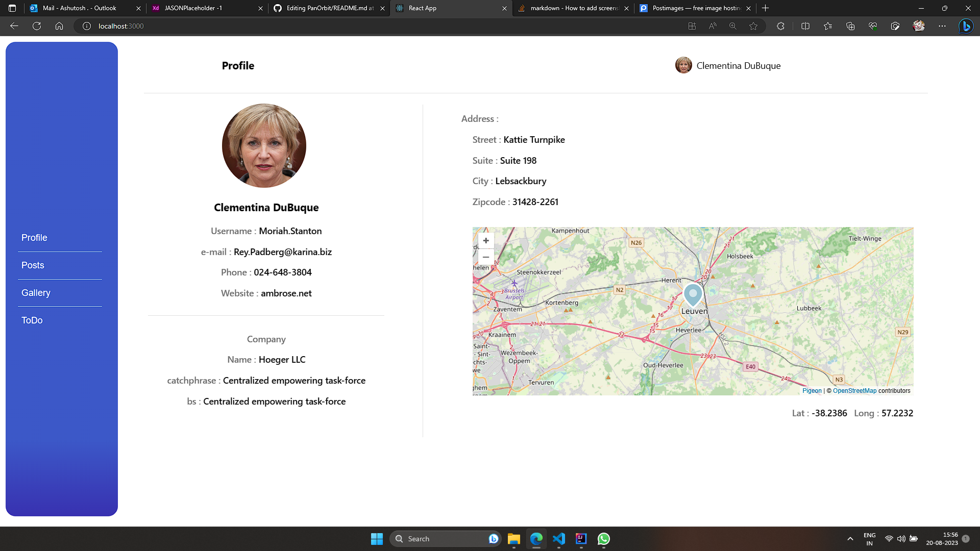Open the Split screen browser option
Screen dimensions: 980x551
click(805, 26)
